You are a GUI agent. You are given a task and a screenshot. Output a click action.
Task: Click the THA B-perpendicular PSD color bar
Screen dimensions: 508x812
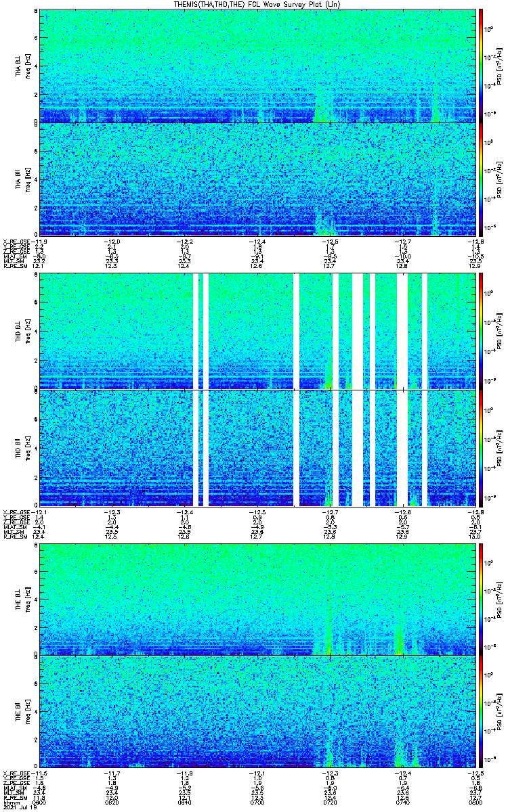482,66
